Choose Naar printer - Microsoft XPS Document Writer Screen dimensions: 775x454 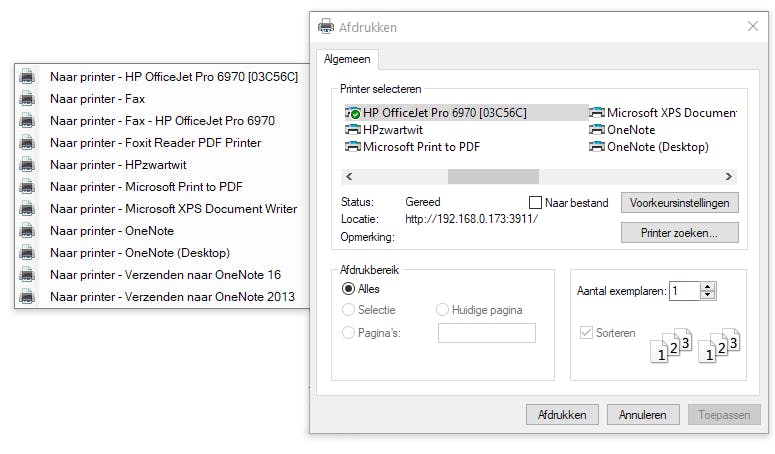(x=173, y=209)
